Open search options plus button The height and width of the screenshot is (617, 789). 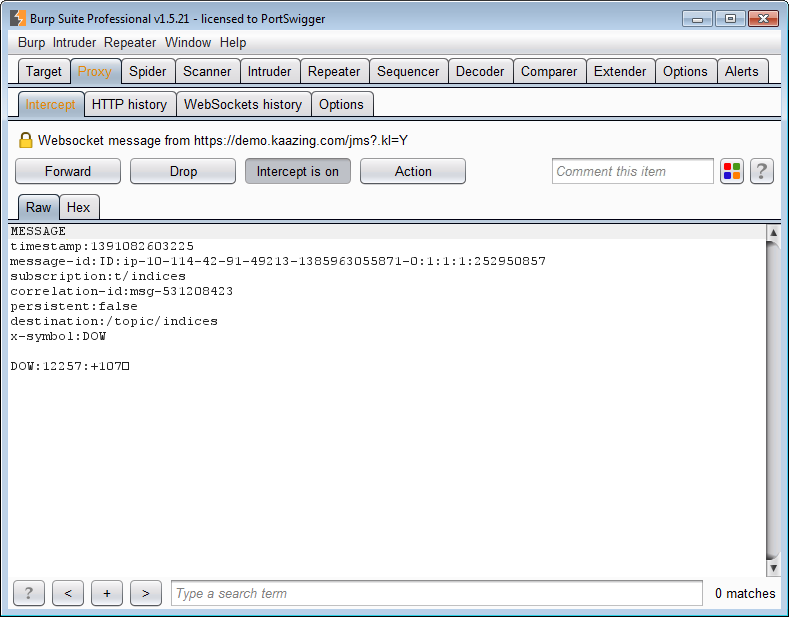pos(107,593)
